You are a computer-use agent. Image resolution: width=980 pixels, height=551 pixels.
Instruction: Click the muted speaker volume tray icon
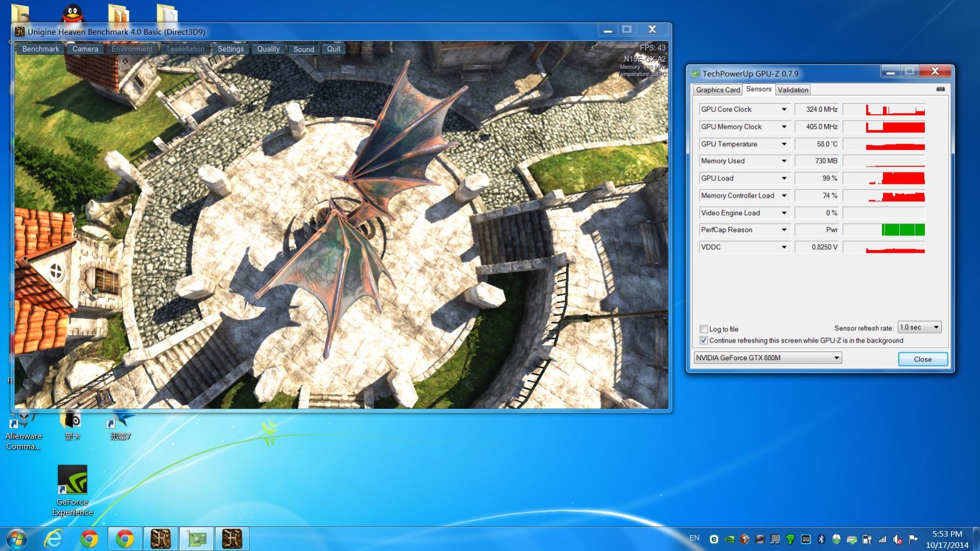[898, 539]
